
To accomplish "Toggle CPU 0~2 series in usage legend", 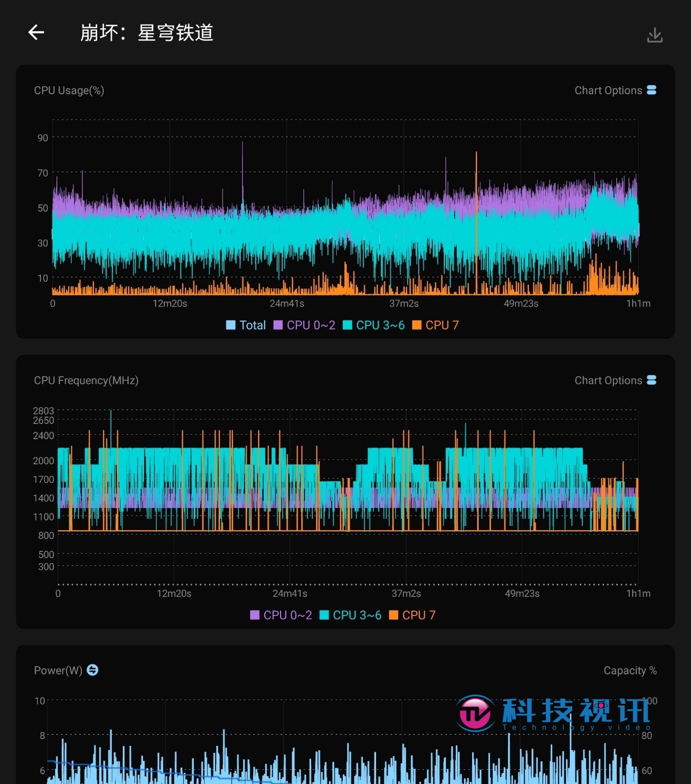I will click(305, 325).
